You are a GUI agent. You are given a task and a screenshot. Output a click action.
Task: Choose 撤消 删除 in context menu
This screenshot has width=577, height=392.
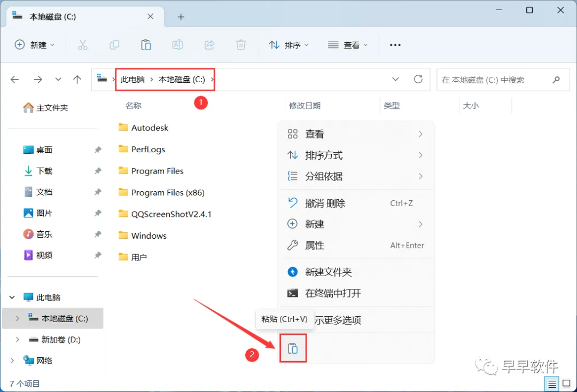click(x=356, y=203)
